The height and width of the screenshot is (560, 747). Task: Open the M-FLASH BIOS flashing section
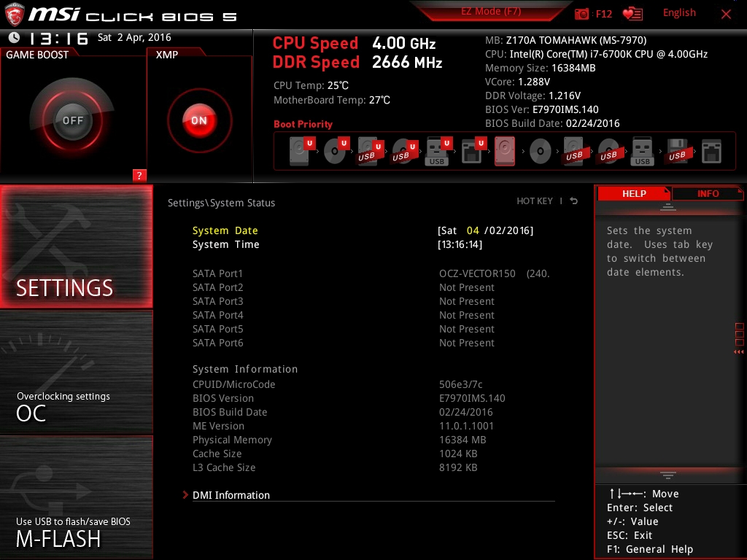tap(76, 497)
